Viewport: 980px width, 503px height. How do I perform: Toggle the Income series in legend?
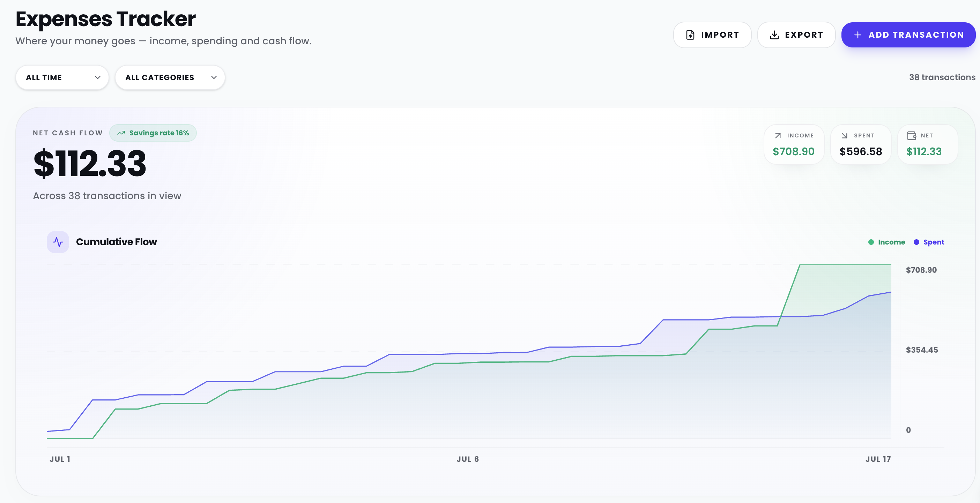[887, 242]
